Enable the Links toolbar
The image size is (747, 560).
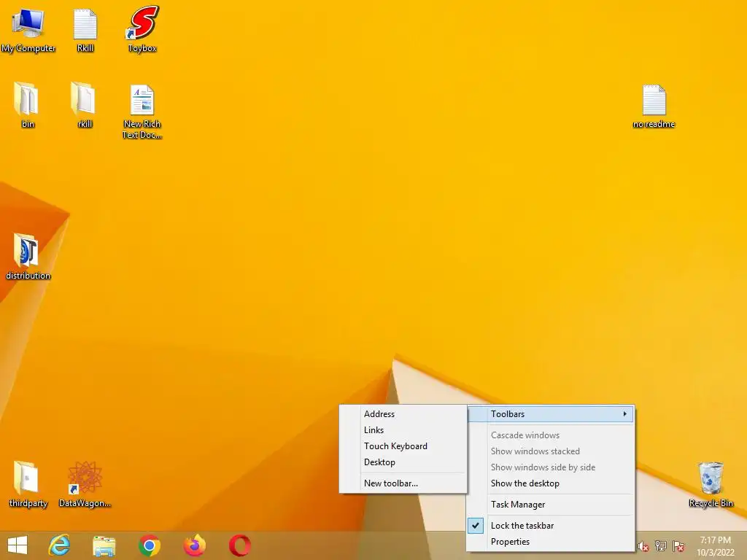coord(403,430)
